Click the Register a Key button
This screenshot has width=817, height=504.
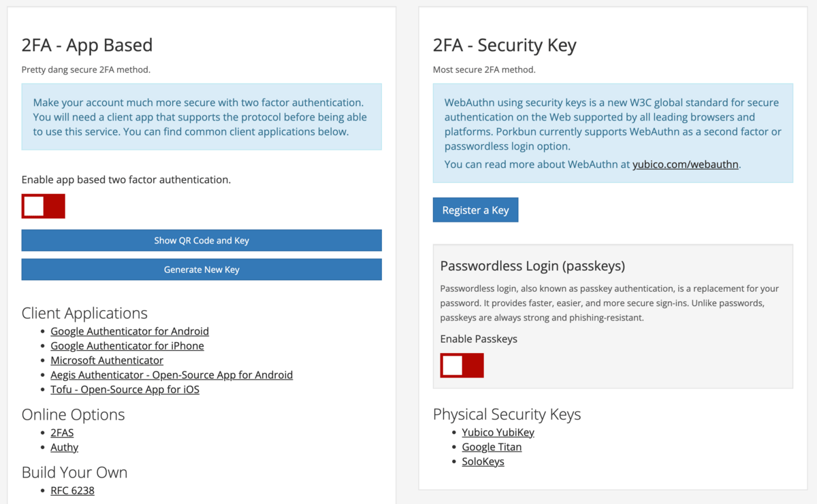[x=475, y=210]
